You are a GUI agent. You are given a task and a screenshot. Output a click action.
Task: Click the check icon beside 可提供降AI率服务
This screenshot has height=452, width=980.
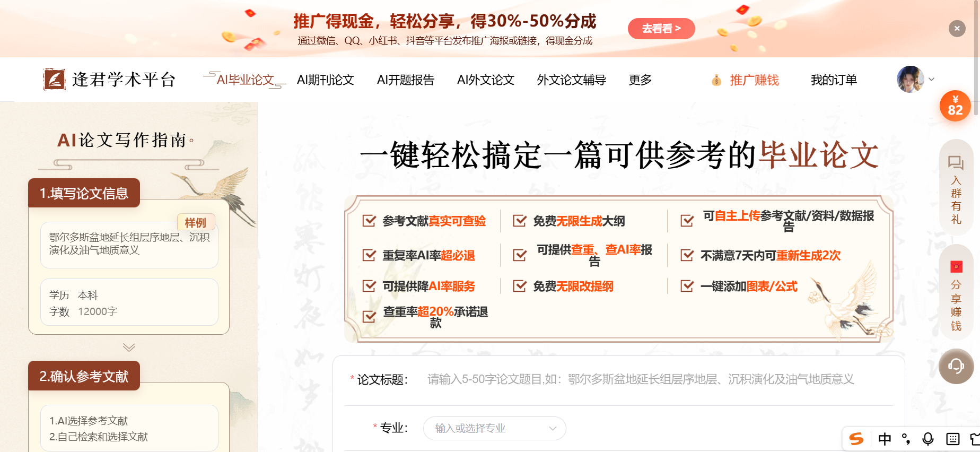[x=369, y=286]
